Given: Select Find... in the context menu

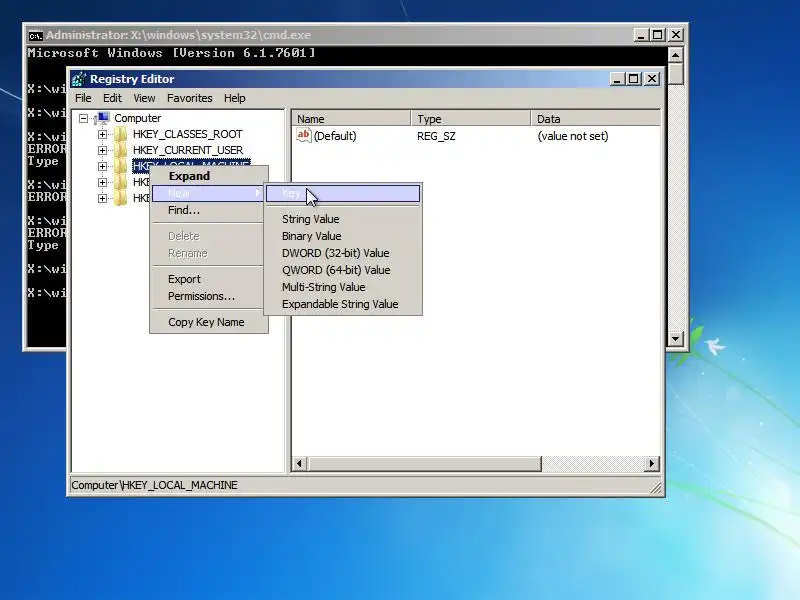Looking at the screenshot, I should click(209, 210).
